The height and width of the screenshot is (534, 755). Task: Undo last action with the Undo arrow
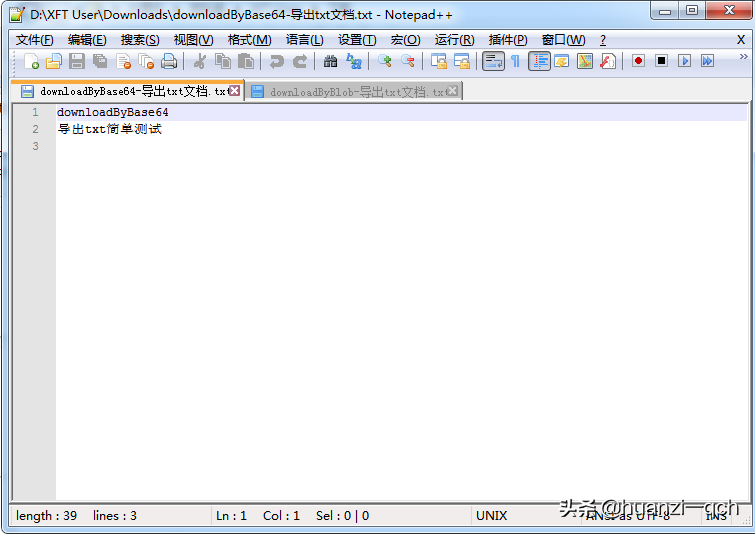point(276,61)
